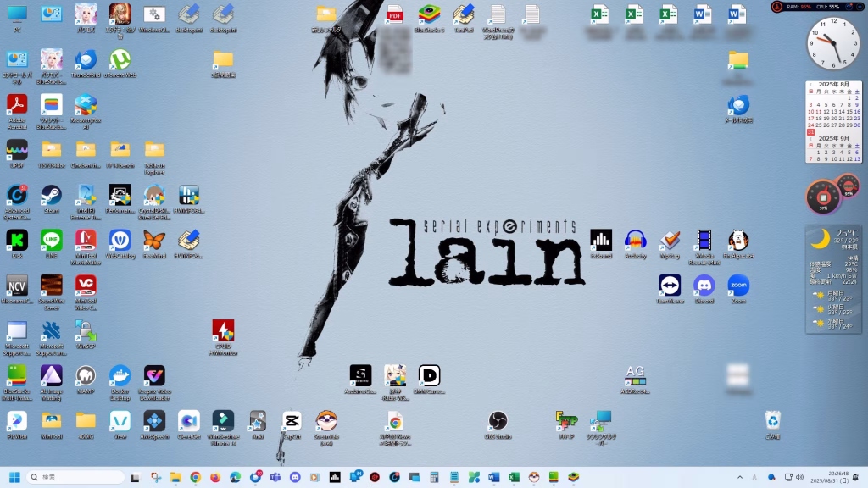This screenshot has width=868, height=488.
Task: Click the weather widget showing 25°C
Action: [x=834, y=279]
